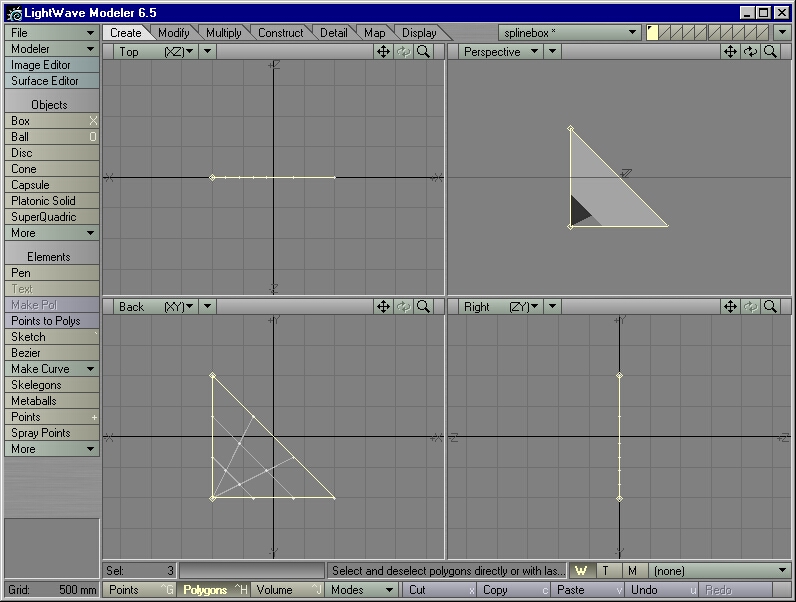
Task: Click the pan icon in Perspective viewport
Action: pyautogui.click(x=730, y=52)
